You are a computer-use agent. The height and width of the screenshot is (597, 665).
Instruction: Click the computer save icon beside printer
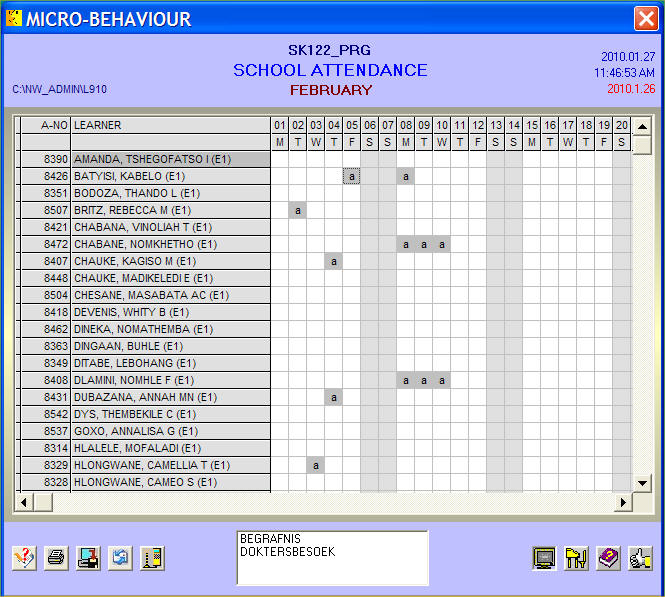88,559
